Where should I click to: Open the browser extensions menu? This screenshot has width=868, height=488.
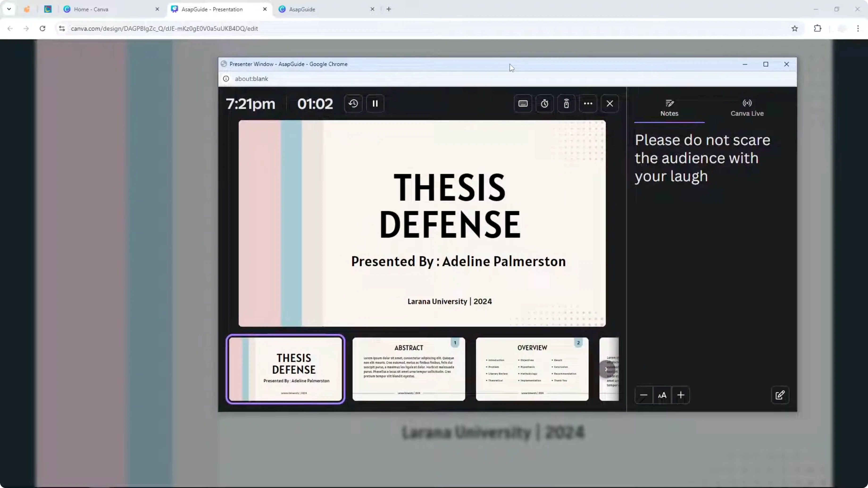818,28
